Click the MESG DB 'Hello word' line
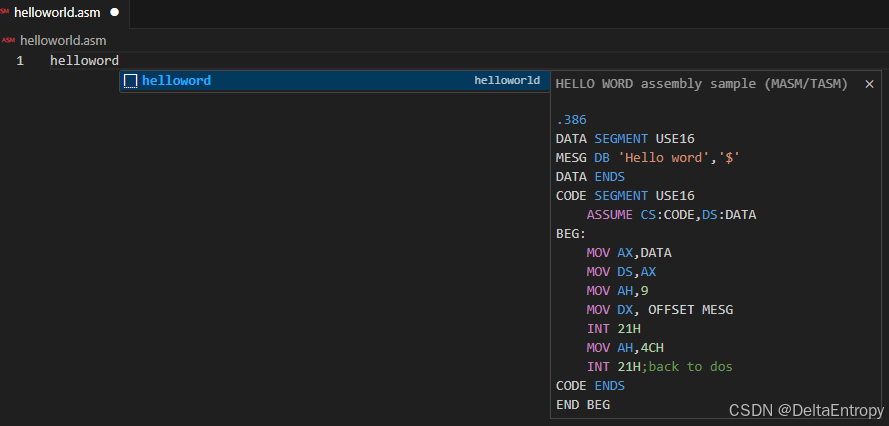Screen dimensions: 889x426 [x=648, y=158]
